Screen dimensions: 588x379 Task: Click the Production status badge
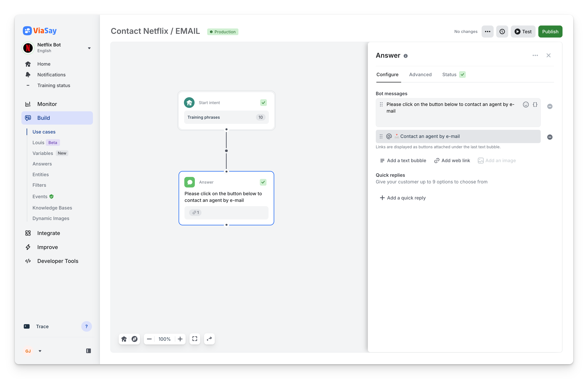(223, 32)
